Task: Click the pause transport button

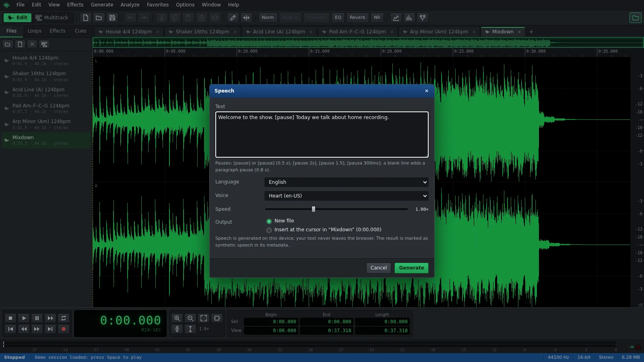Action: (x=37, y=318)
